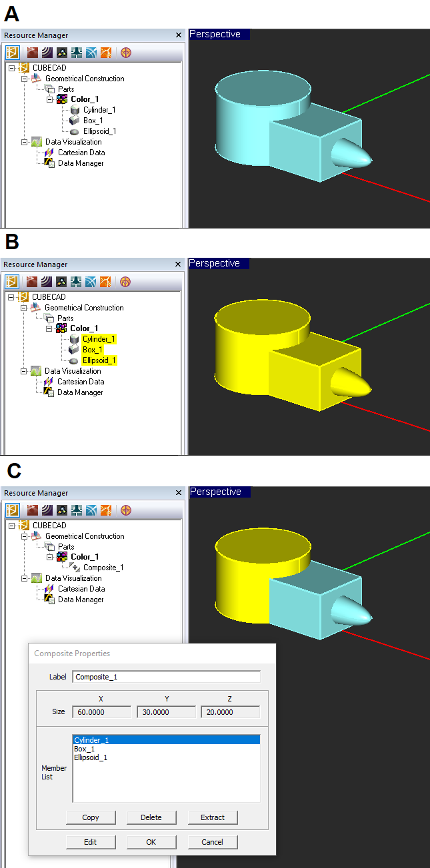Click the Size Z field showing 20.0000
Screen dimensions: 430x868
230,712
